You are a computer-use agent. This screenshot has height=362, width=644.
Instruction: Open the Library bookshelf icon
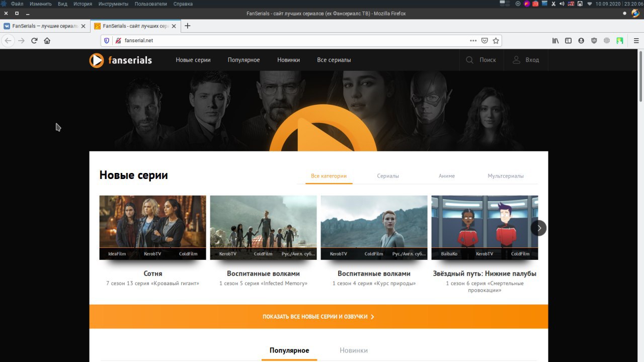[x=555, y=41]
